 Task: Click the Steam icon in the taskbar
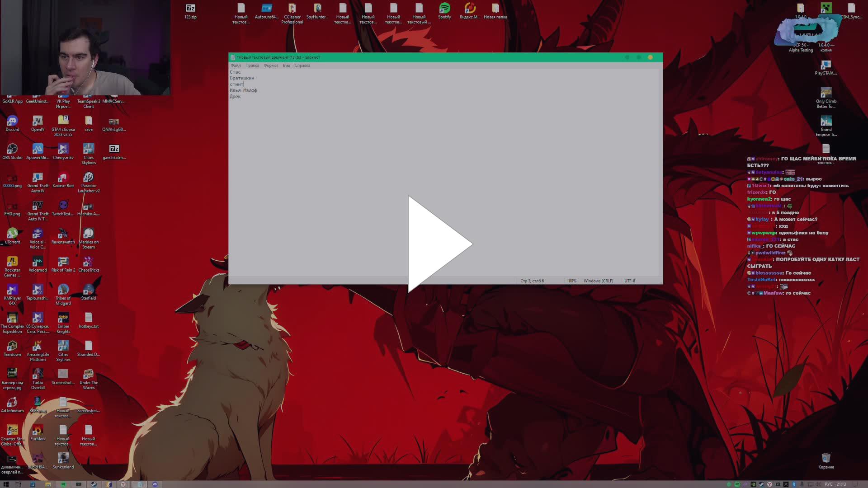[x=94, y=484]
